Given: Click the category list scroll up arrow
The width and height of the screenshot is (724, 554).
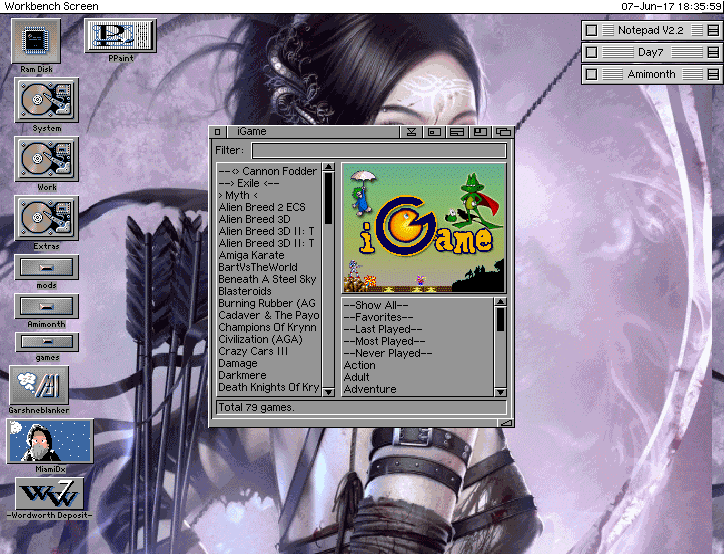Looking at the screenshot, I should (x=500, y=302).
